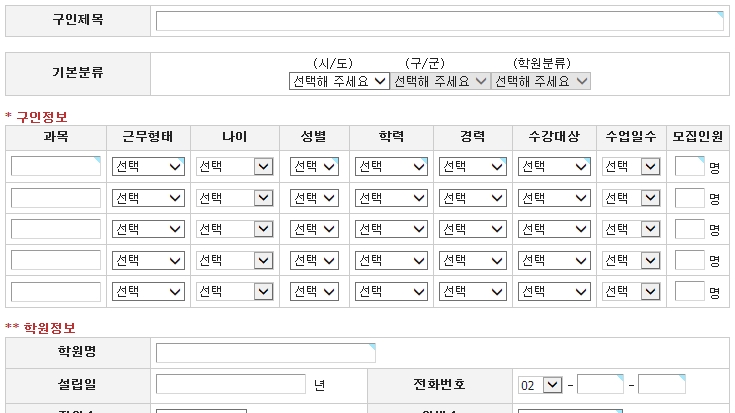Click the last 전화번호 number field
735x413 pixels.
[661, 384]
